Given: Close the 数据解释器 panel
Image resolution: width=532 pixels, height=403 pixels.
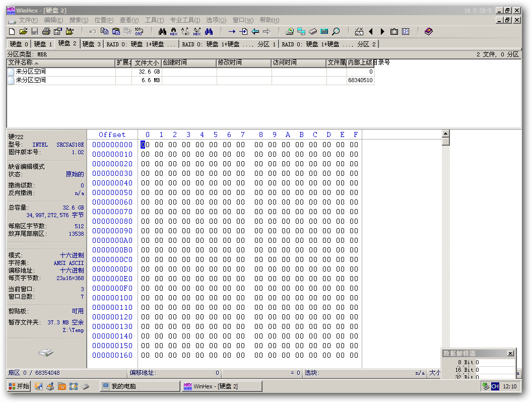Looking at the screenshot, I should pyautogui.click(x=510, y=354).
